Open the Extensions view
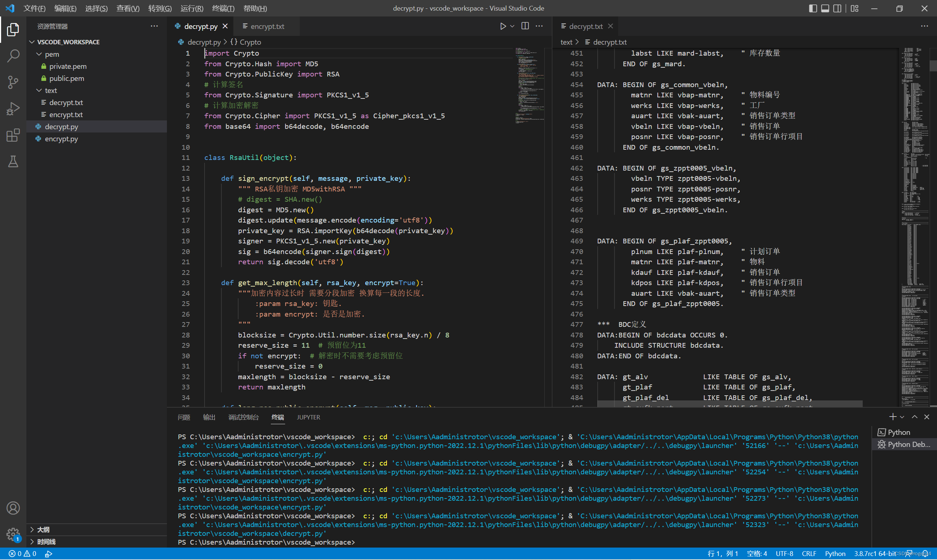 pos(13,135)
